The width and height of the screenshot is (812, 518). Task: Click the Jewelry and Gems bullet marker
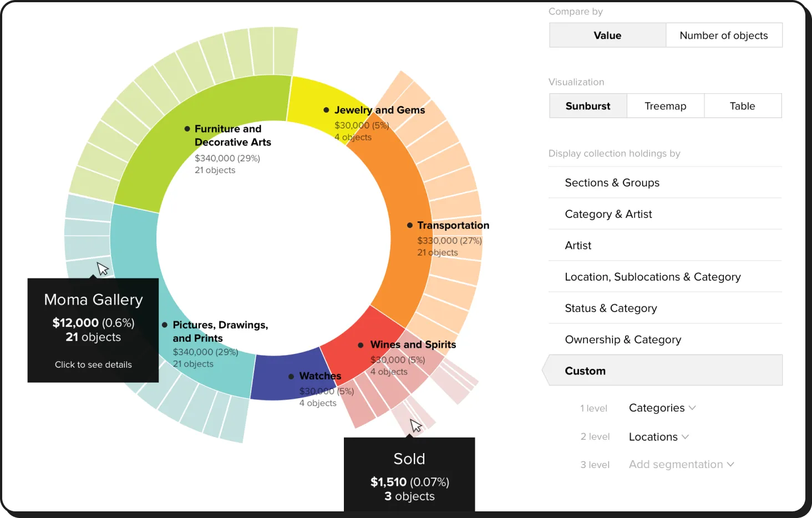click(327, 110)
